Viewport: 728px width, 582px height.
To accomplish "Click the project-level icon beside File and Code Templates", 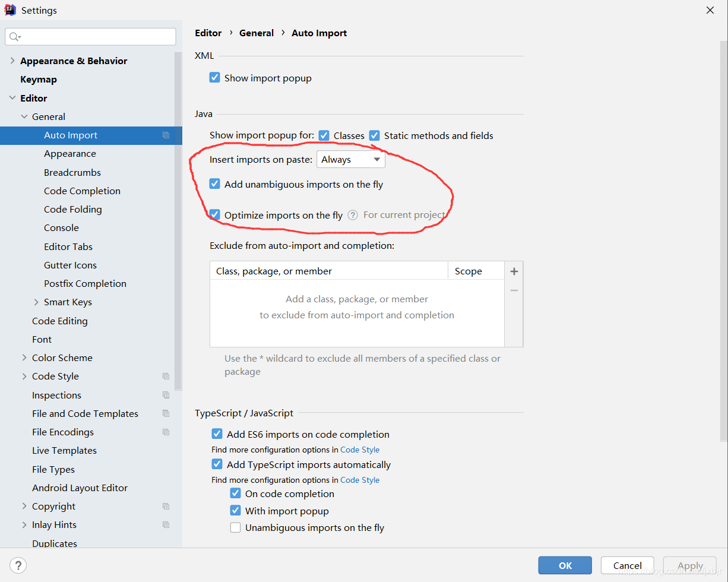I will pos(166,413).
